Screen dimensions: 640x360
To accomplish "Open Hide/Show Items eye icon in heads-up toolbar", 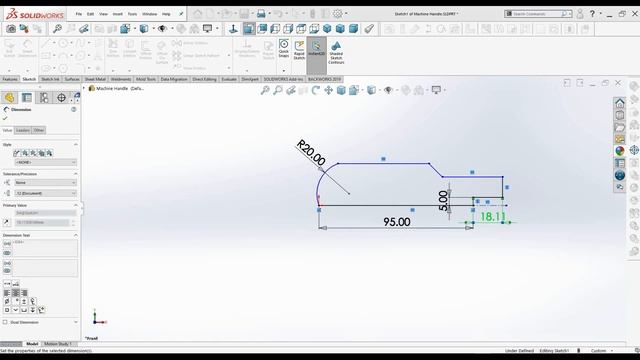I will pyautogui.click(x=388, y=90).
